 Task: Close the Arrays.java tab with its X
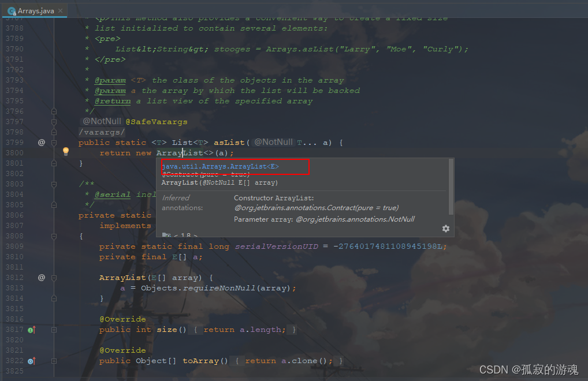[61, 10]
